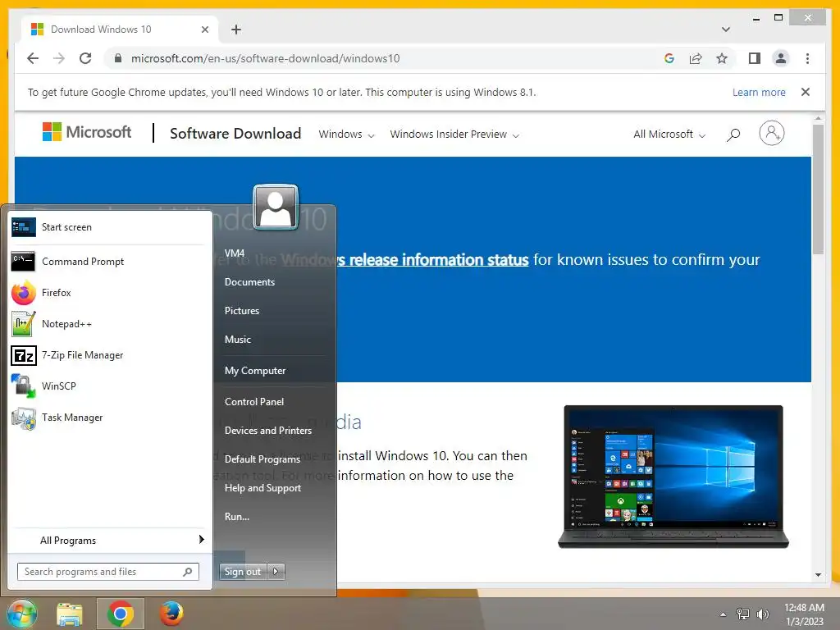Click the Google icon in the address bar
The image size is (840, 630).
669,58
